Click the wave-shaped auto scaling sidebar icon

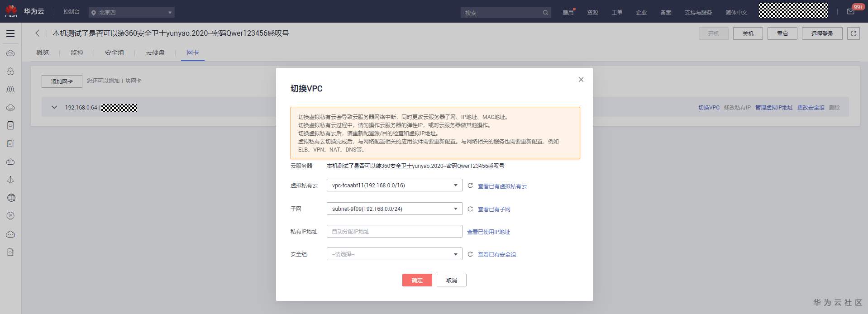(x=10, y=90)
